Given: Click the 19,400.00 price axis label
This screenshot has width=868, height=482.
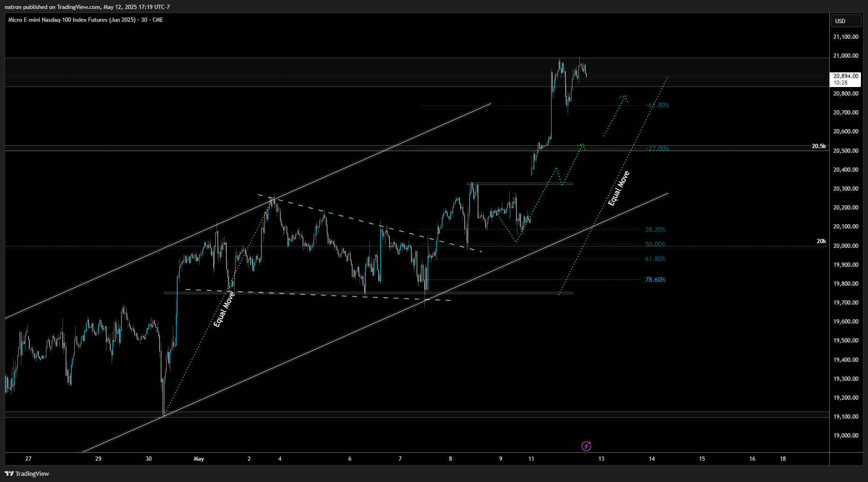Looking at the screenshot, I should coord(846,360).
